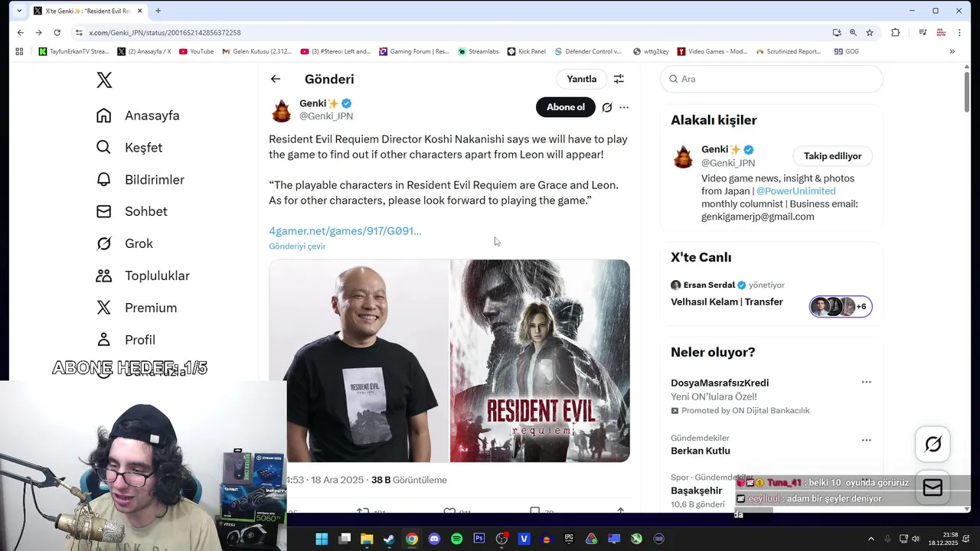Screen dimensions: 980x551
Task: Open Chrome tab search dropdown arrow
Action: coord(19,11)
